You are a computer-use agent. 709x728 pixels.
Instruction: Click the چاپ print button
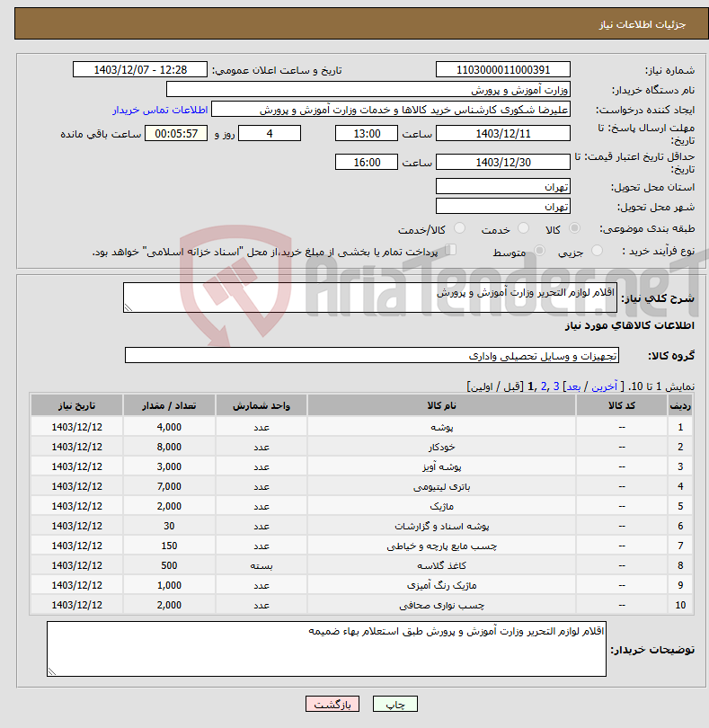(x=395, y=704)
